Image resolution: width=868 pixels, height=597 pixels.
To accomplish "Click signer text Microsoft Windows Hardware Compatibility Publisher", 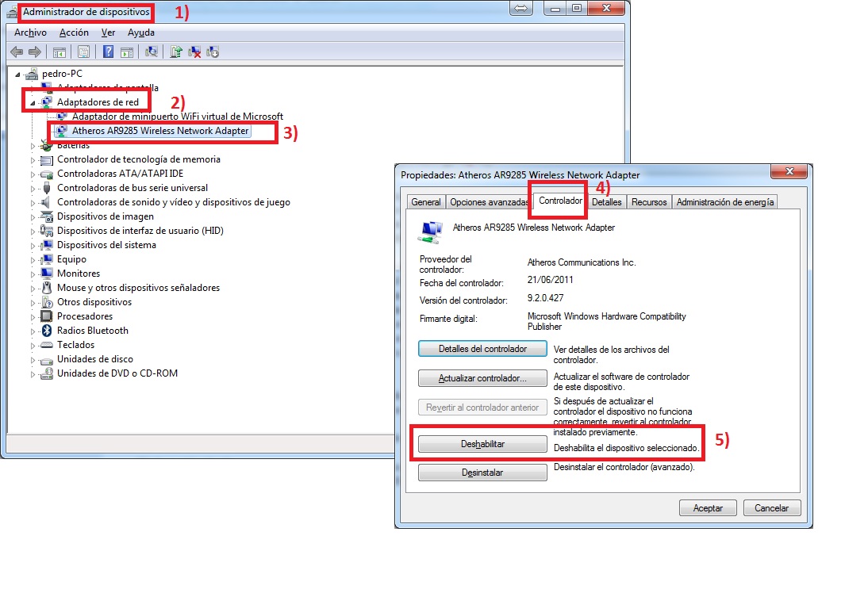I will point(607,321).
